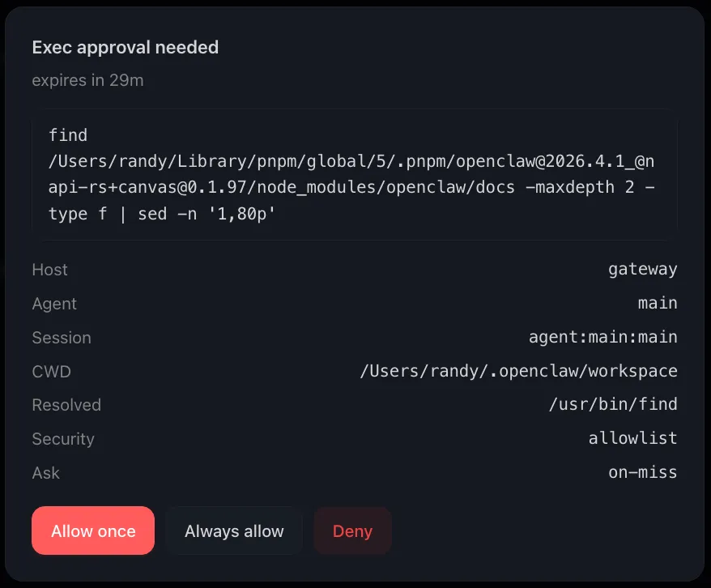
Task: Select the "gateway" host value
Action: [642, 270]
